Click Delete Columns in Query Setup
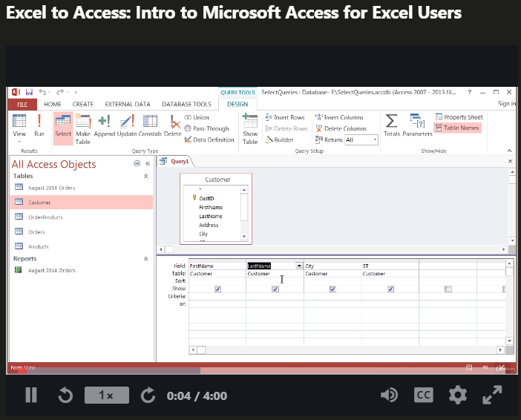The height and width of the screenshot is (420, 521). (341, 128)
